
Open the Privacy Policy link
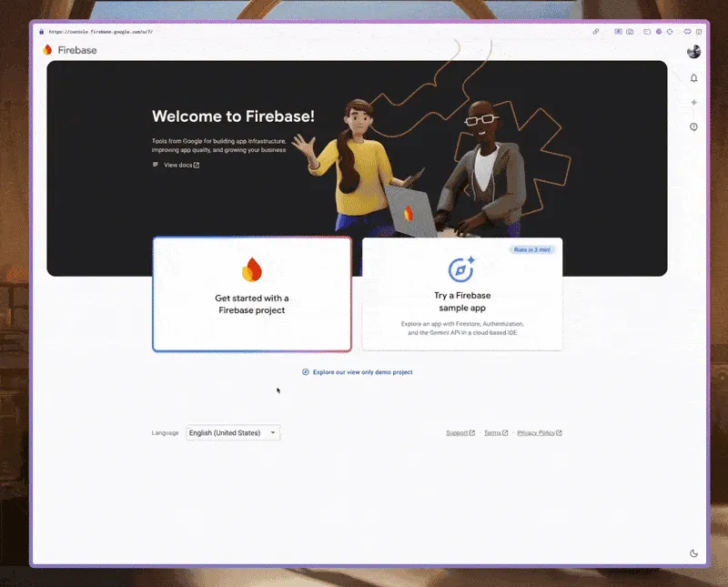539,433
